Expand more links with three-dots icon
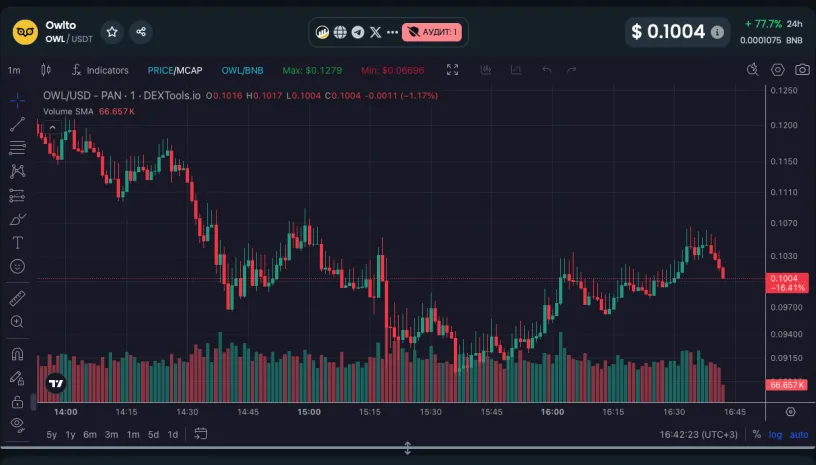 (x=391, y=32)
